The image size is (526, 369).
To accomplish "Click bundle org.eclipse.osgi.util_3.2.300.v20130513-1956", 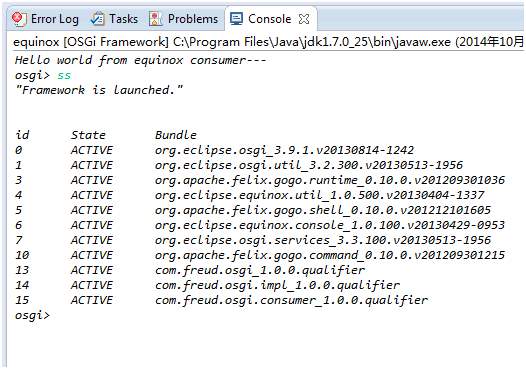I will coord(309,165).
